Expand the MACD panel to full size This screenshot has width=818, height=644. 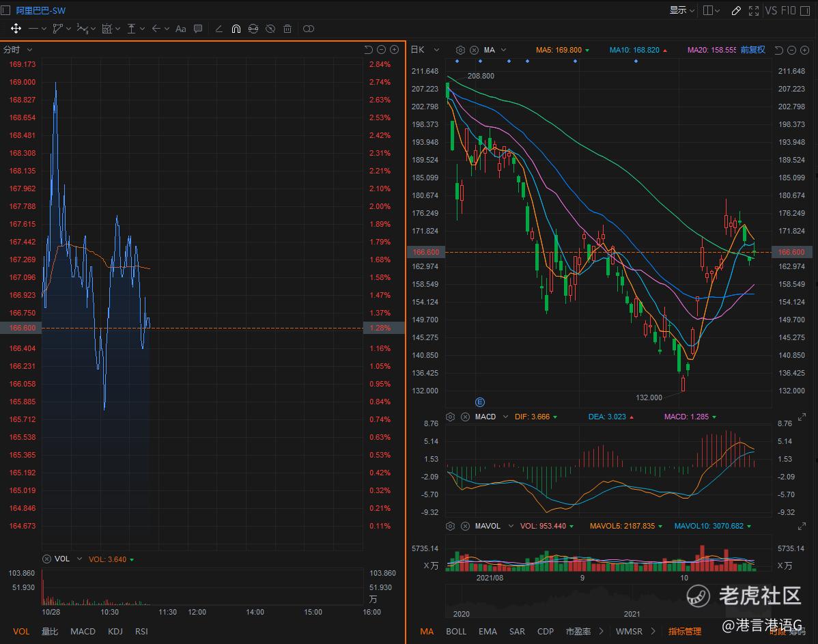pos(802,417)
